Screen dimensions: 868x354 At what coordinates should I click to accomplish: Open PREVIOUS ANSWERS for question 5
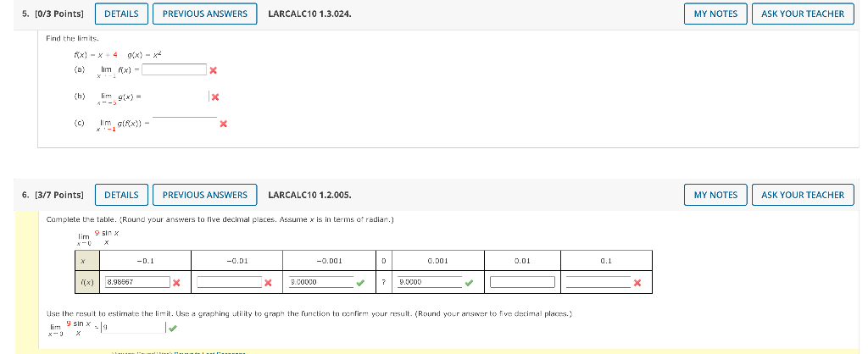[205, 14]
